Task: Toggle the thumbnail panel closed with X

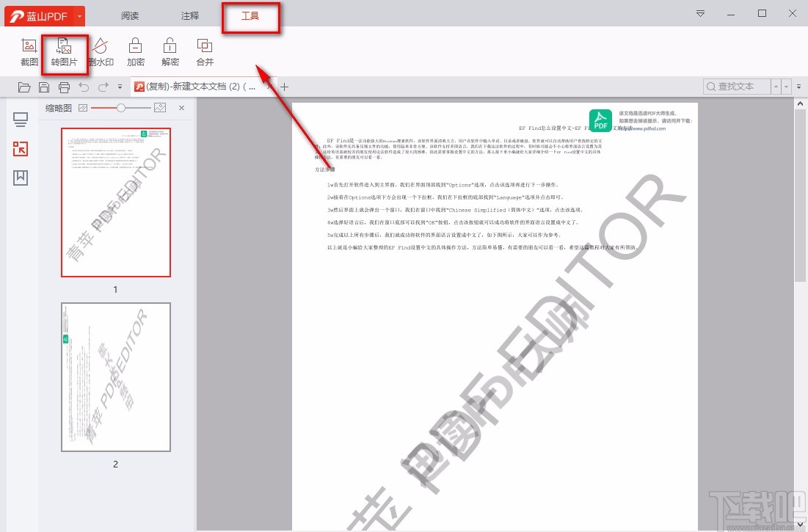Action: 181,108
